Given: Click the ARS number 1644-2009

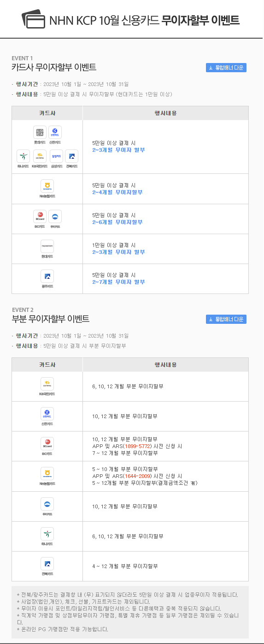Looking at the screenshot, I should tap(138, 476).
